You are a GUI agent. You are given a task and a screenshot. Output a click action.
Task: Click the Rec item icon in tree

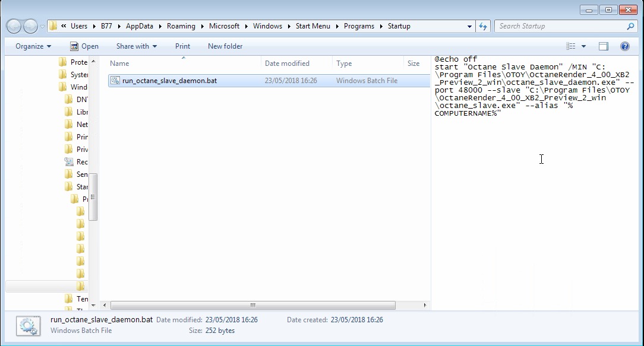point(68,161)
